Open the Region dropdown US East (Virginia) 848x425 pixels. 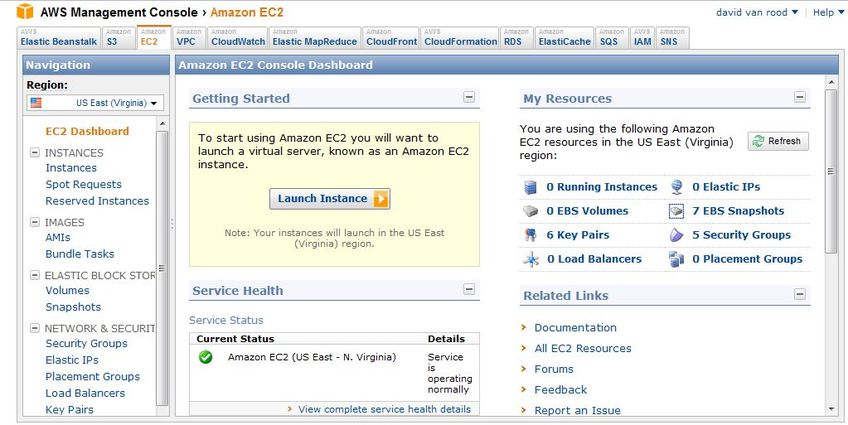(x=95, y=103)
